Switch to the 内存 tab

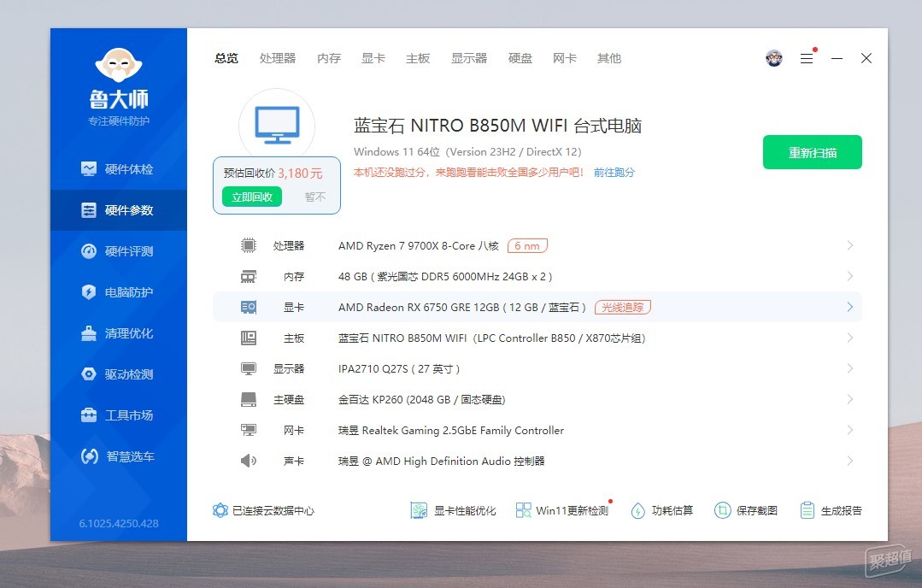(x=329, y=58)
